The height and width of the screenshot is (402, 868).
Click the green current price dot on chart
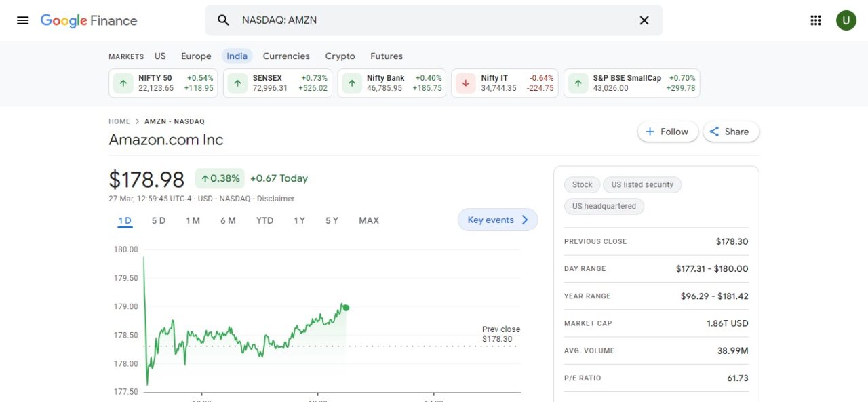[346, 308]
